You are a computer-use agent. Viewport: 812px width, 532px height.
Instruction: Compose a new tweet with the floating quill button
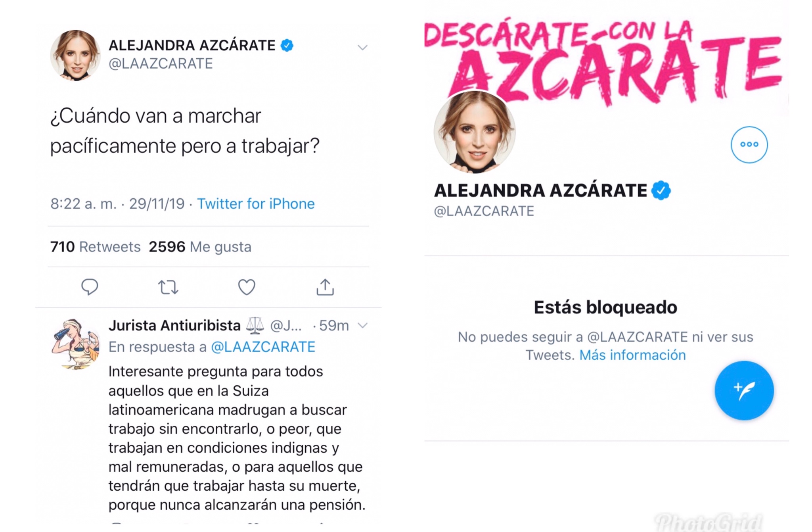744,390
